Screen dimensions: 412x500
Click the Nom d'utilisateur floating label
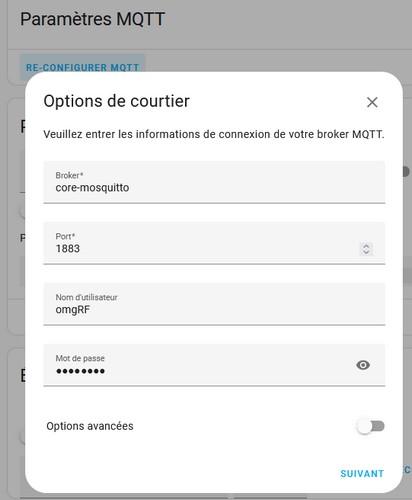click(x=86, y=297)
